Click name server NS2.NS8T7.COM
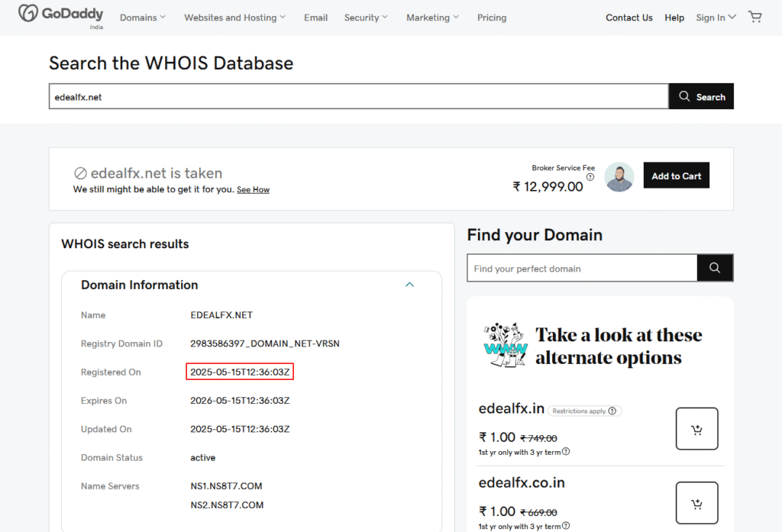 [227, 505]
